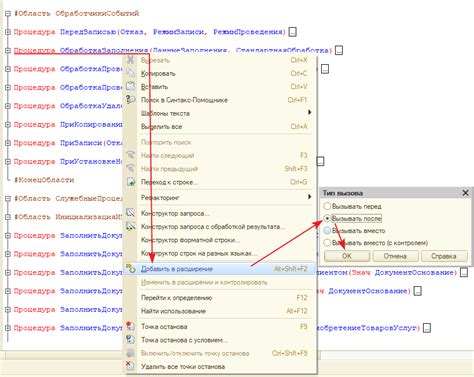This screenshot has width=474, height=377.
Task: Click the Вставить clipboard icon
Action: (131, 87)
